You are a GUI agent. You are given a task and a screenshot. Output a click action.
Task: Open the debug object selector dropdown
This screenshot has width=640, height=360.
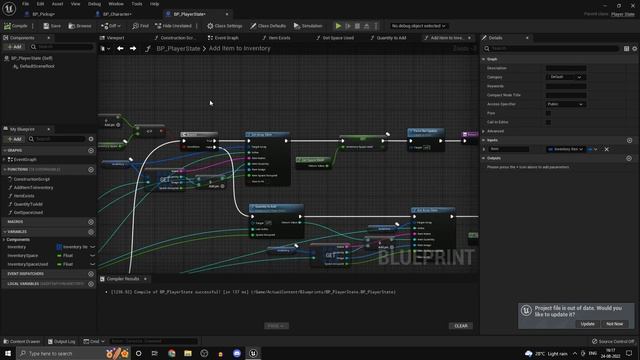418,26
